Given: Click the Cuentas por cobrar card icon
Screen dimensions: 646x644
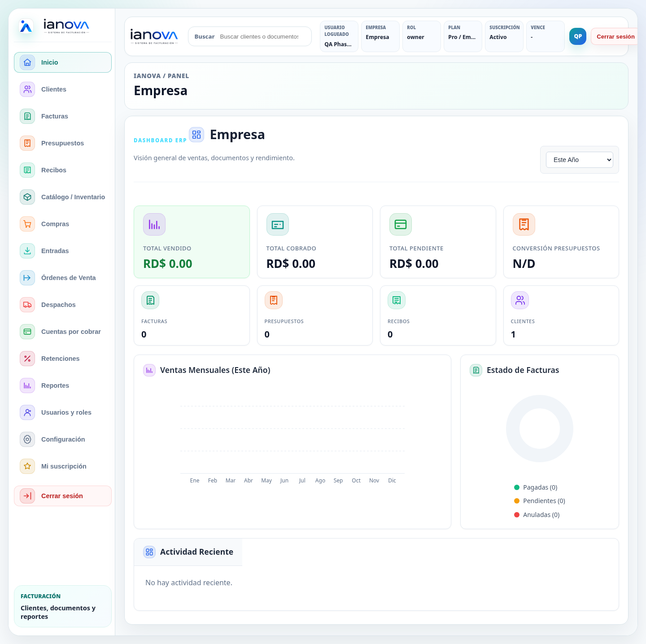Looking at the screenshot, I should pos(27,332).
